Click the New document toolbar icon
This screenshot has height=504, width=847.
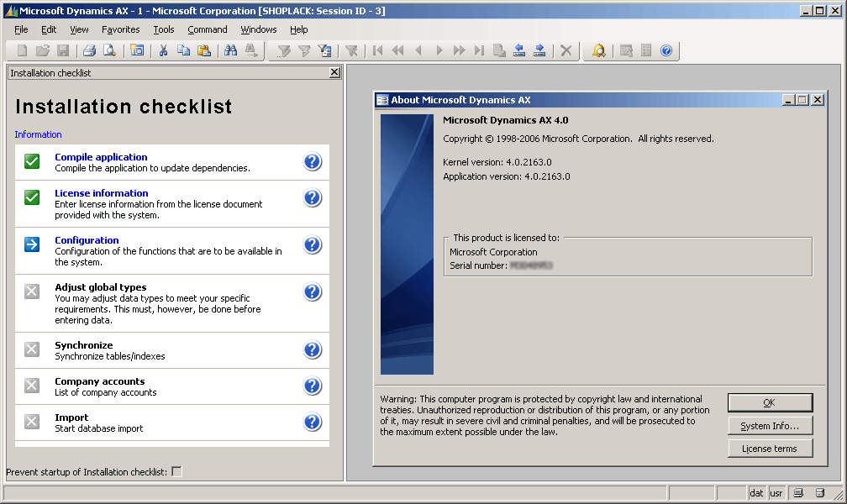point(22,50)
